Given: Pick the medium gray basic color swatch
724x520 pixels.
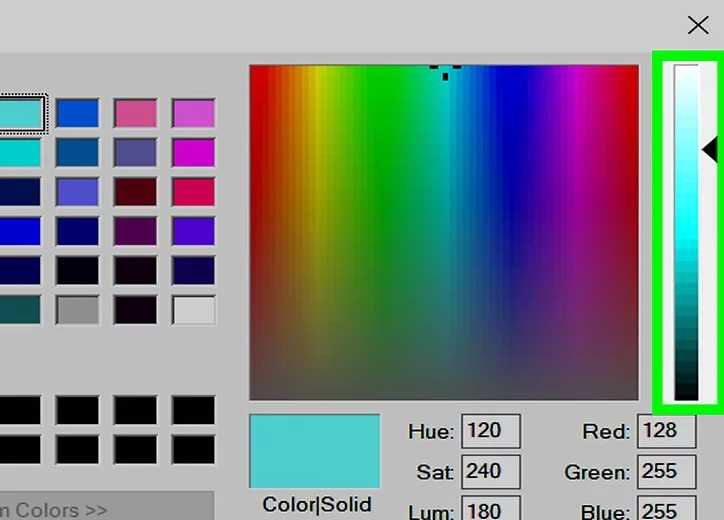Looking at the screenshot, I should pyautogui.click(x=77, y=310).
